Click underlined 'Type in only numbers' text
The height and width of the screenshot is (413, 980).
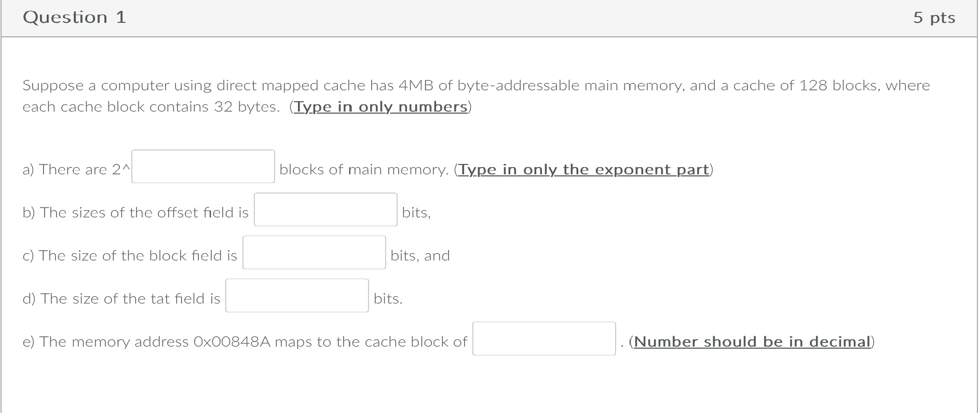pos(381,107)
